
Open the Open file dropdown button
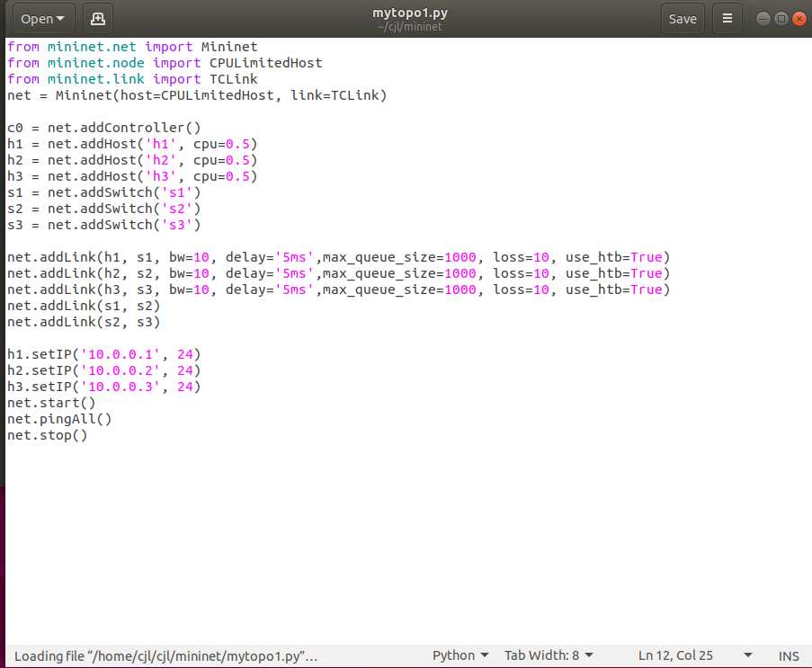click(x=43, y=19)
